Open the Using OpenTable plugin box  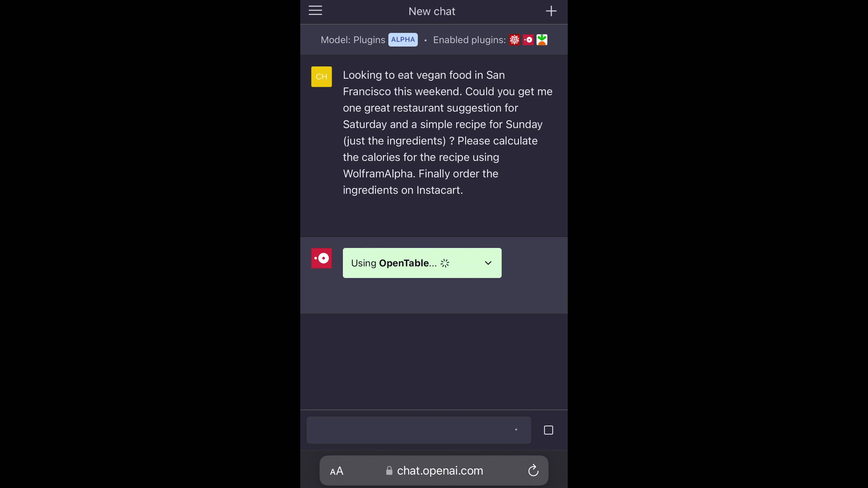(422, 263)
